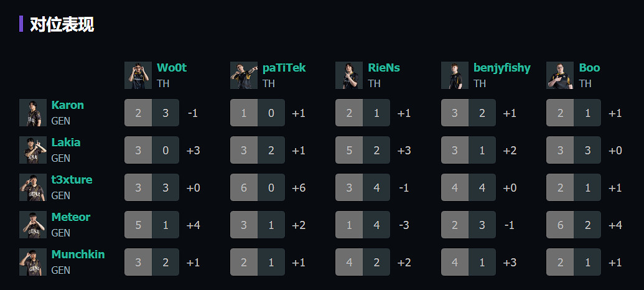
Task: Open the benjyfishy player name link
Action: point(502,68)
